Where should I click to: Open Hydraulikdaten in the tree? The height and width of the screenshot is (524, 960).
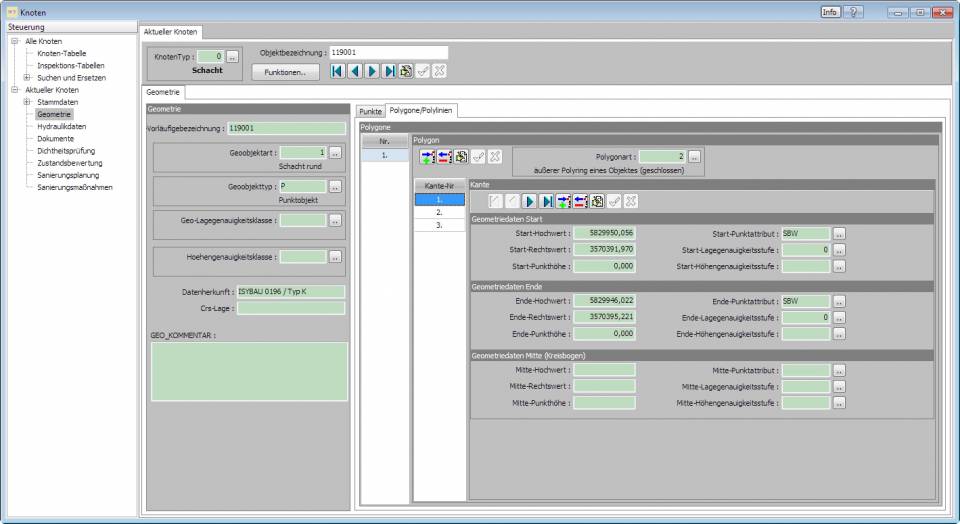[x=61, y=127]
